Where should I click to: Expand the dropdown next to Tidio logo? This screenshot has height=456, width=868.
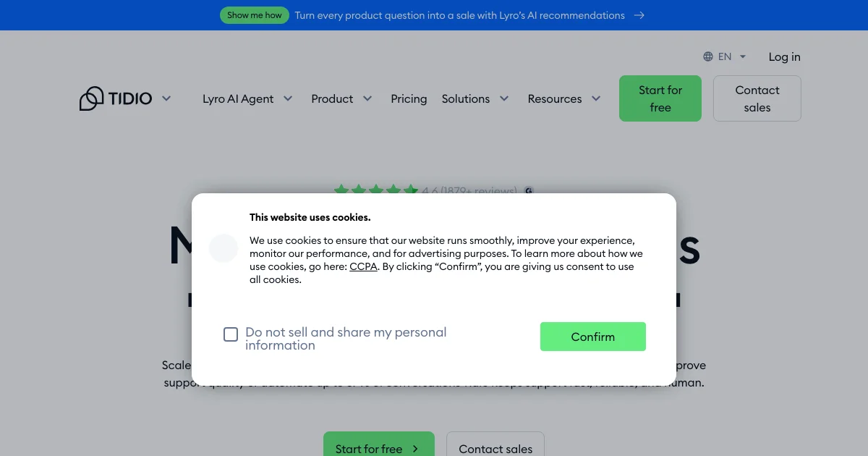[166, 98]
